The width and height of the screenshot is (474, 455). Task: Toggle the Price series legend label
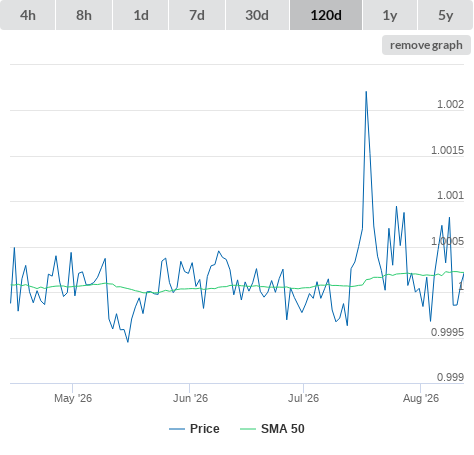click(205, 429)
